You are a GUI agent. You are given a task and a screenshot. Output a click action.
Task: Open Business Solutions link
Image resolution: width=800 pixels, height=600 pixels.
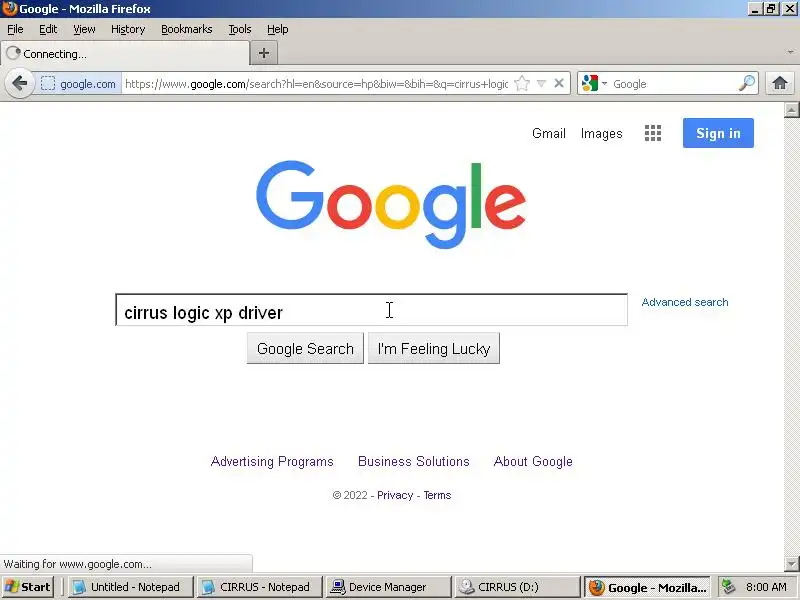click(414, 461)
